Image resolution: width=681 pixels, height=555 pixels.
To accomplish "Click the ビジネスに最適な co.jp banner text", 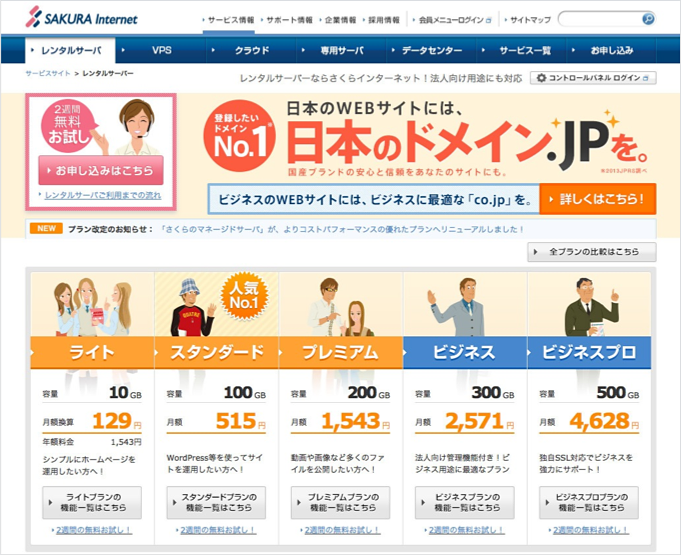I will pos(374,199).
